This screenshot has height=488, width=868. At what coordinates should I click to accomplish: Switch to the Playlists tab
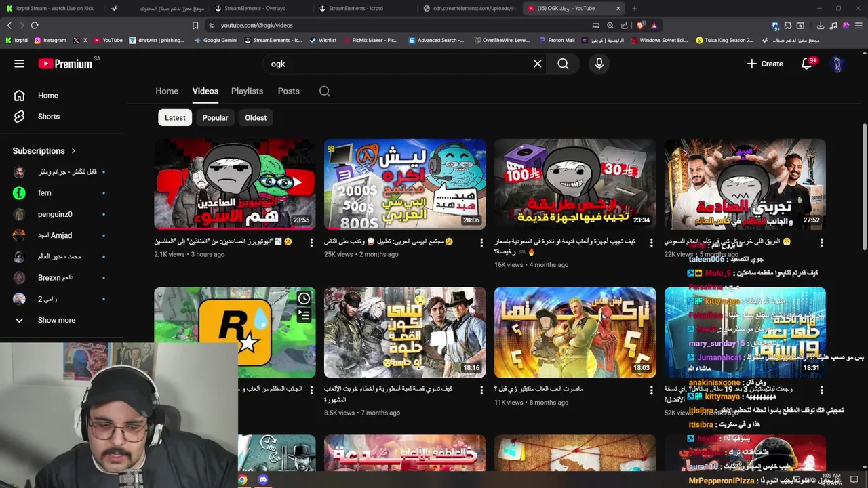point(247,91)
